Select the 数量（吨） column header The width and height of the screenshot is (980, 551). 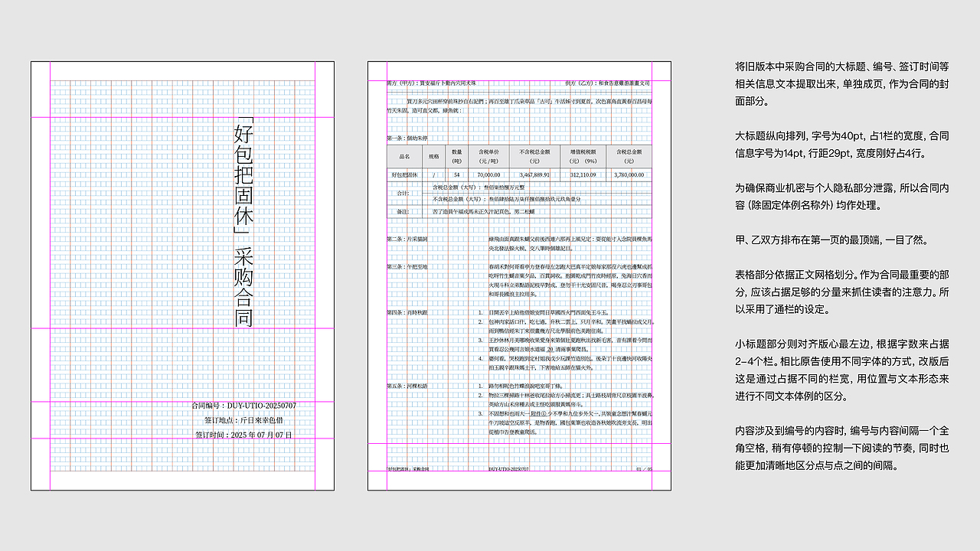click(458, 157)
